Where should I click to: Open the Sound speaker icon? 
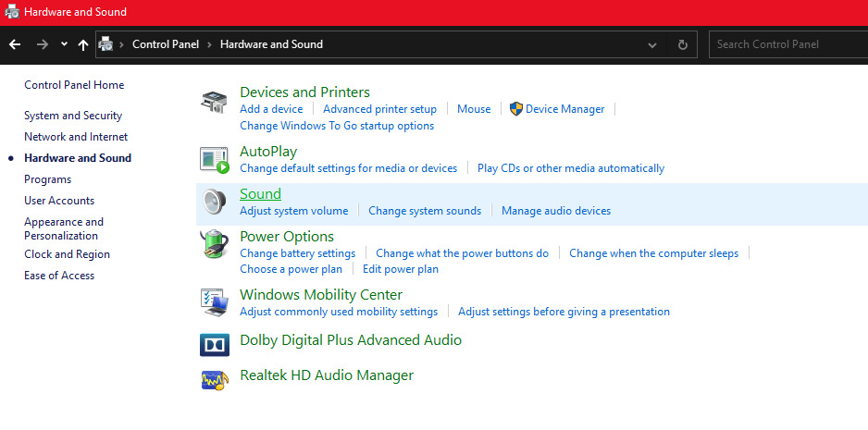point(214,202)
